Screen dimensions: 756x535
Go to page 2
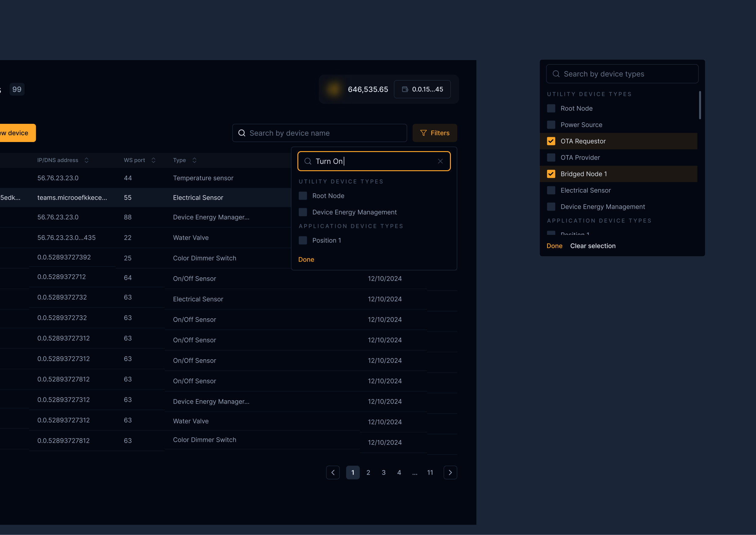point(368,472)
